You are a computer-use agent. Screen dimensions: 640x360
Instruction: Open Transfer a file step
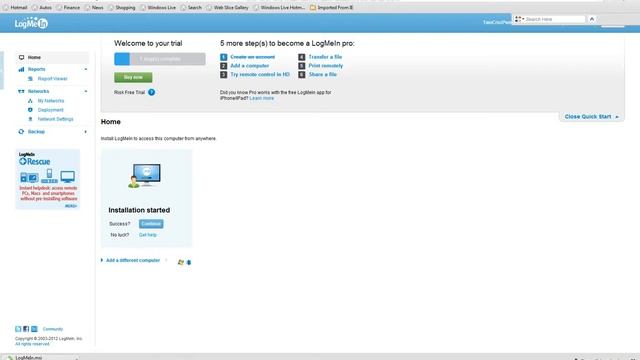325,57
